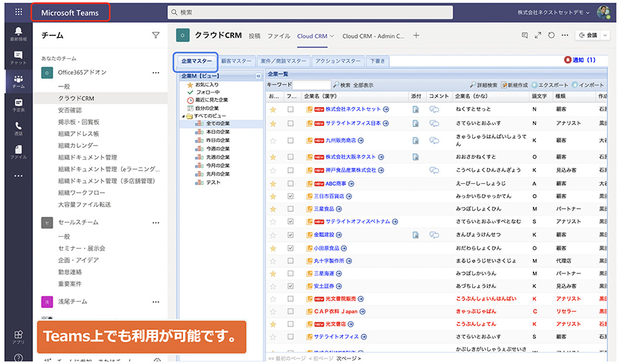
Task: Open Files icon in left rail
Action: (18, 152)
